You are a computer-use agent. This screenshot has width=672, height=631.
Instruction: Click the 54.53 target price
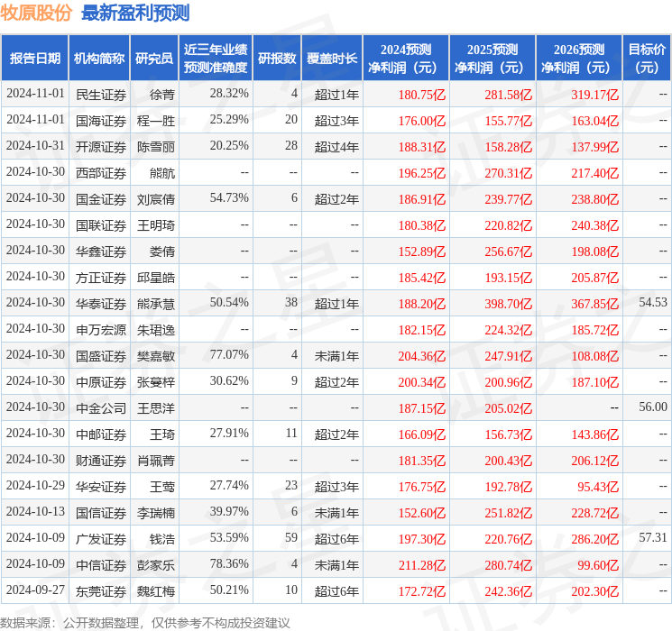[x=653, y=302]
